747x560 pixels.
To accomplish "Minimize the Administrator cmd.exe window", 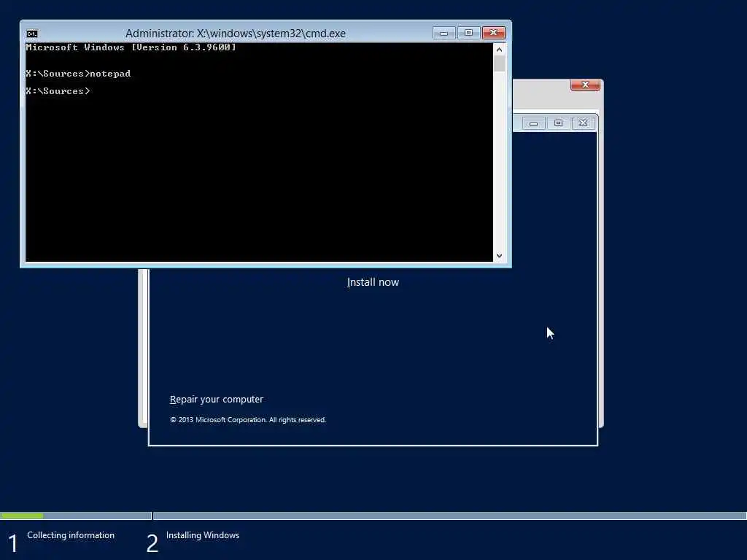I will (x=444, y=33).
